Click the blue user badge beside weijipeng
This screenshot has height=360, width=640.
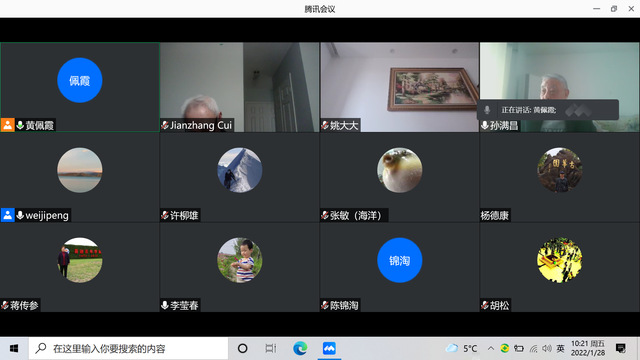(x=7, y=215)
